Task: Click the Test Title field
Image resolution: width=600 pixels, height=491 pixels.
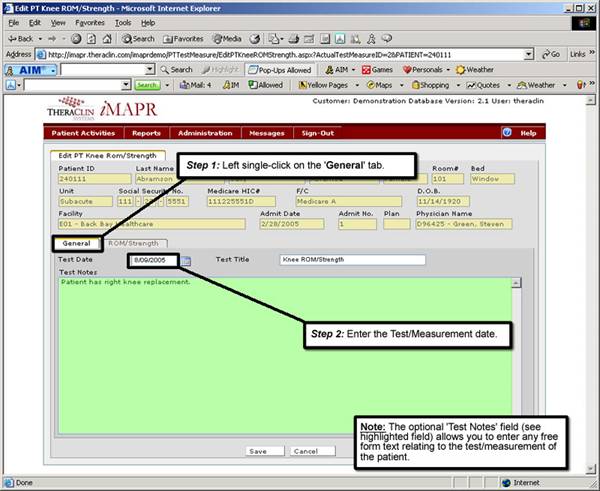Action: (x=352, y=260)
